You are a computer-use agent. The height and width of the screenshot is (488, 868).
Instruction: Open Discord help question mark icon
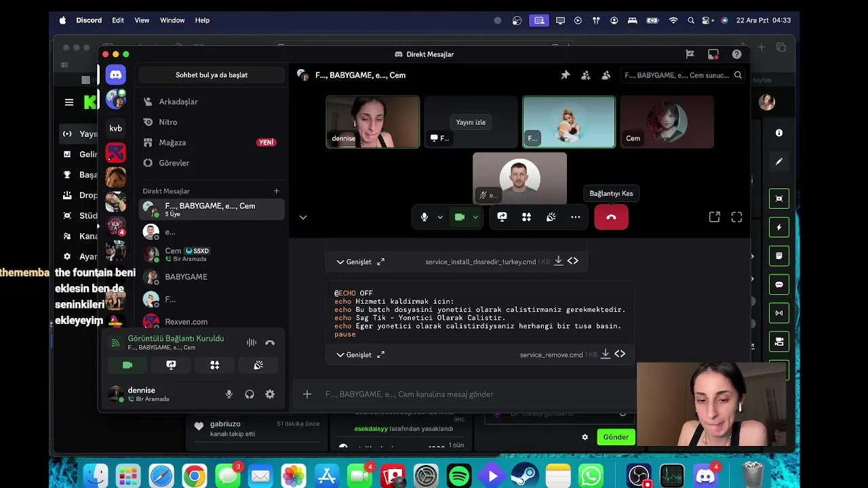click(x=736, y=54)
